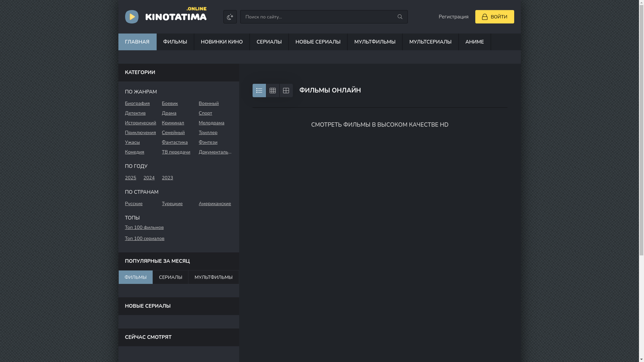Open the АНИМЕ menu item
The height and width of the screenshot is (362, 644).
pos(475,42)
